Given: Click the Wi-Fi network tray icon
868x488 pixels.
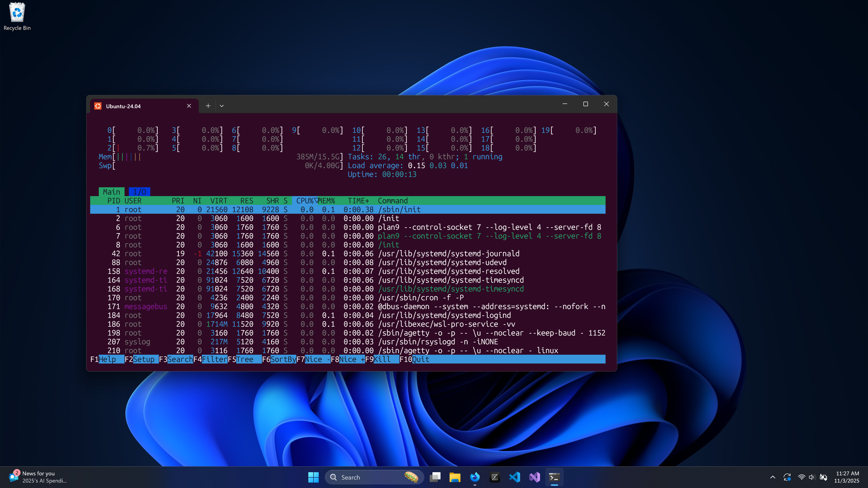Looking at the screenshot, I should pyautogui.click(x=802, y=477).
